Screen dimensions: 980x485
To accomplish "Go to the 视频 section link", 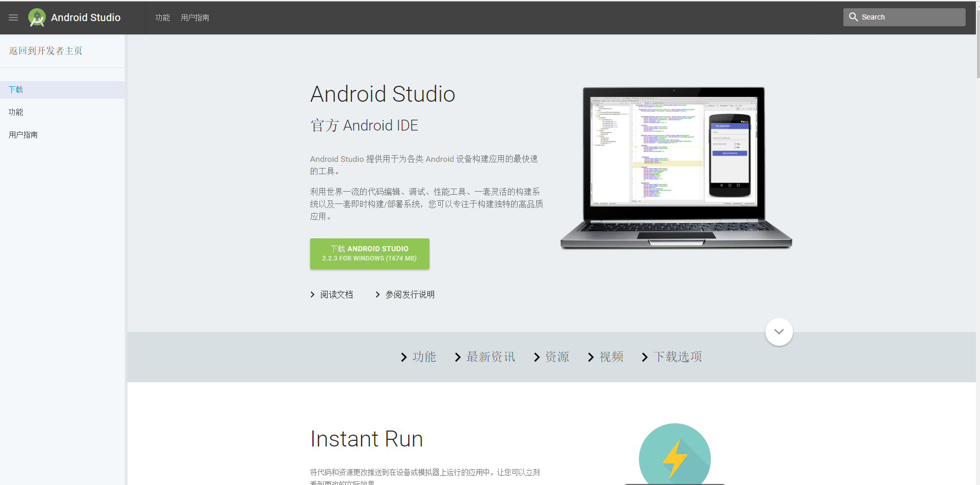I will [611, 357].
